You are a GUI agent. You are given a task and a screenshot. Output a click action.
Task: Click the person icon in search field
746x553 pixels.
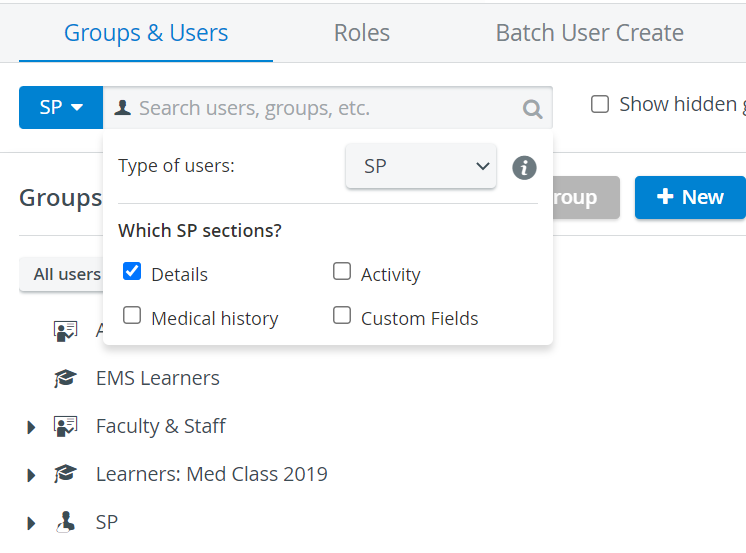coord(123,108)
